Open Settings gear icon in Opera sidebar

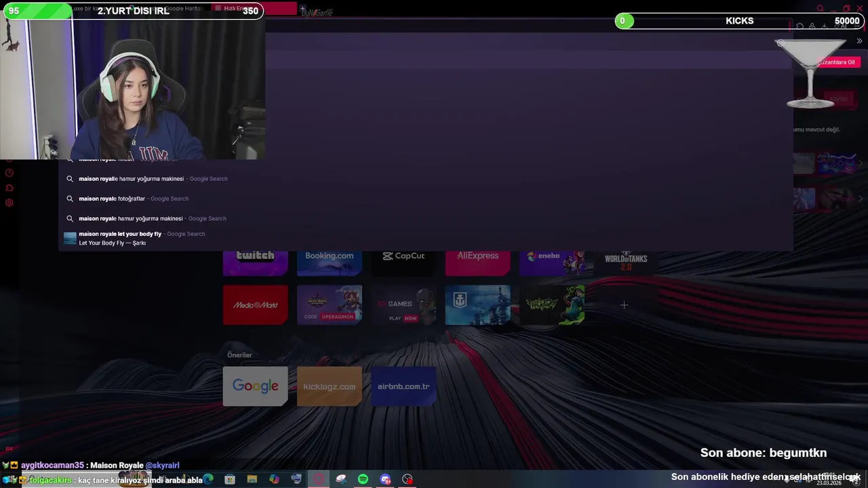[9, 203]
